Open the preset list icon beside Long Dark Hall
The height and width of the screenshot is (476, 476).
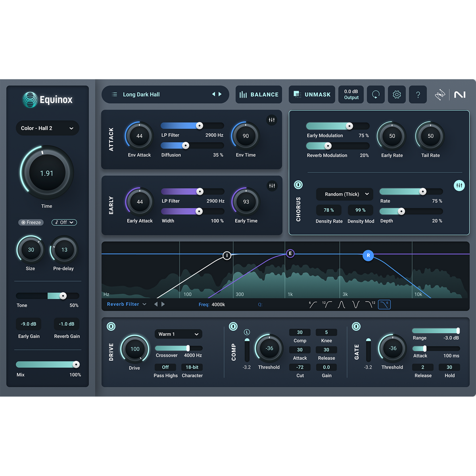(x=114, y=94)
